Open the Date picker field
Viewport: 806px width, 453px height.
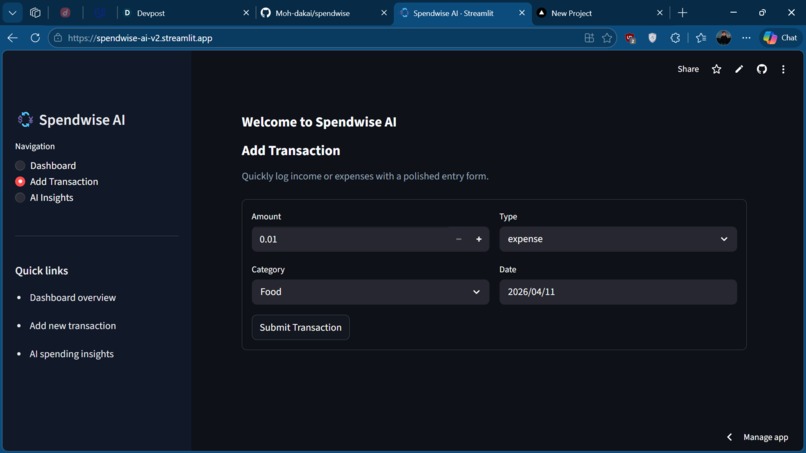(618, 292)
